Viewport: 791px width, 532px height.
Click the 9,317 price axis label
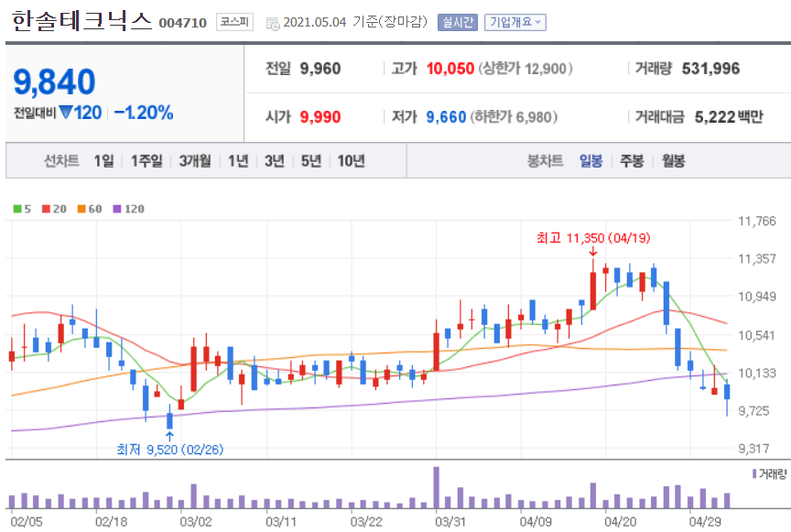(x=753, y=449)
